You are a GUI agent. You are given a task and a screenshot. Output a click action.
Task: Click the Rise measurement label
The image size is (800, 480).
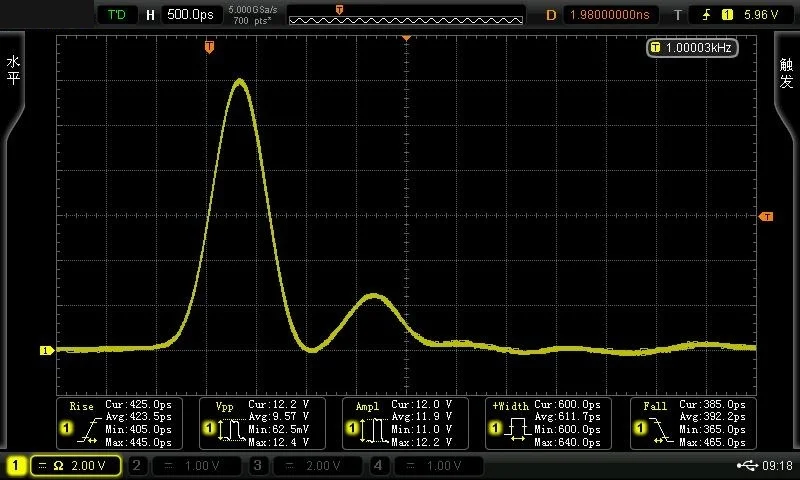click(82, 407)
